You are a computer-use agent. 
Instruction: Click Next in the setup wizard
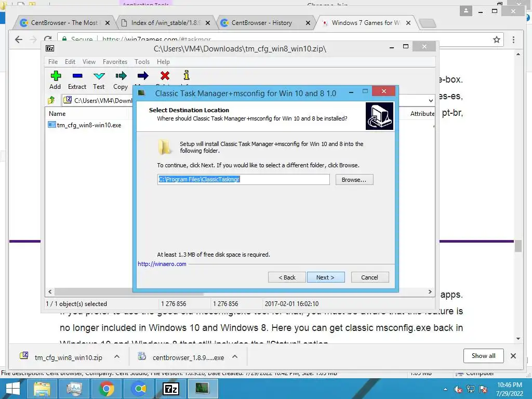pos(326,277)
